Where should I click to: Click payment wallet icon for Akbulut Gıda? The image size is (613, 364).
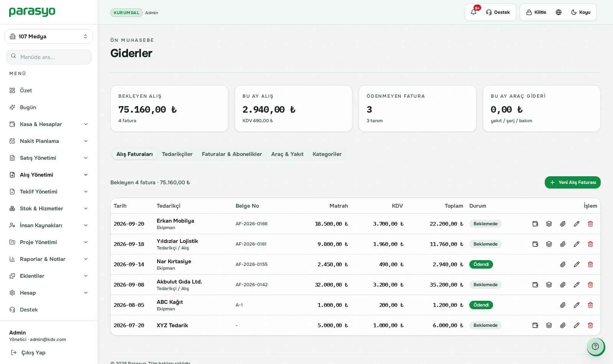535,285
